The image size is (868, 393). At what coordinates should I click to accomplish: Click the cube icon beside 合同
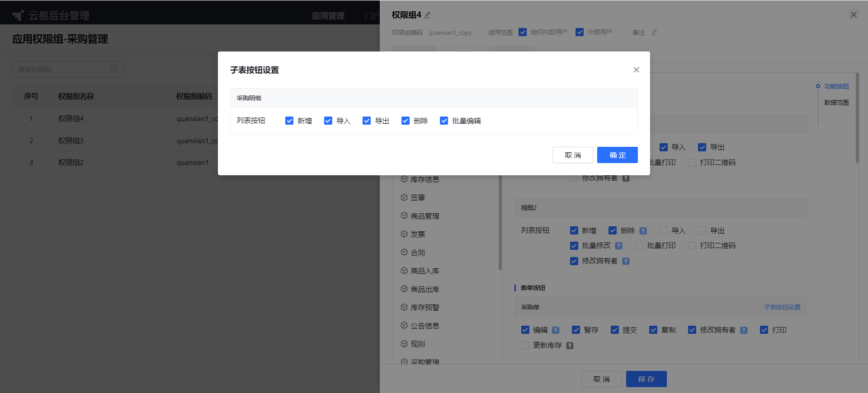pos(404,252)
